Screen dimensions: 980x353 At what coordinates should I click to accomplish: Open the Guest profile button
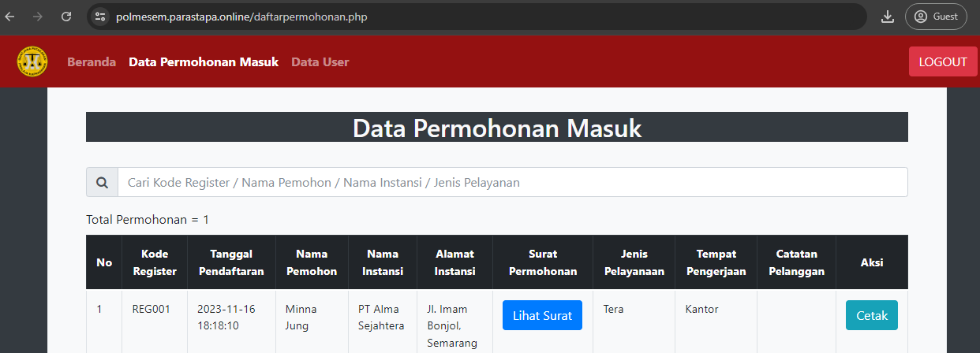click(936, 17)
